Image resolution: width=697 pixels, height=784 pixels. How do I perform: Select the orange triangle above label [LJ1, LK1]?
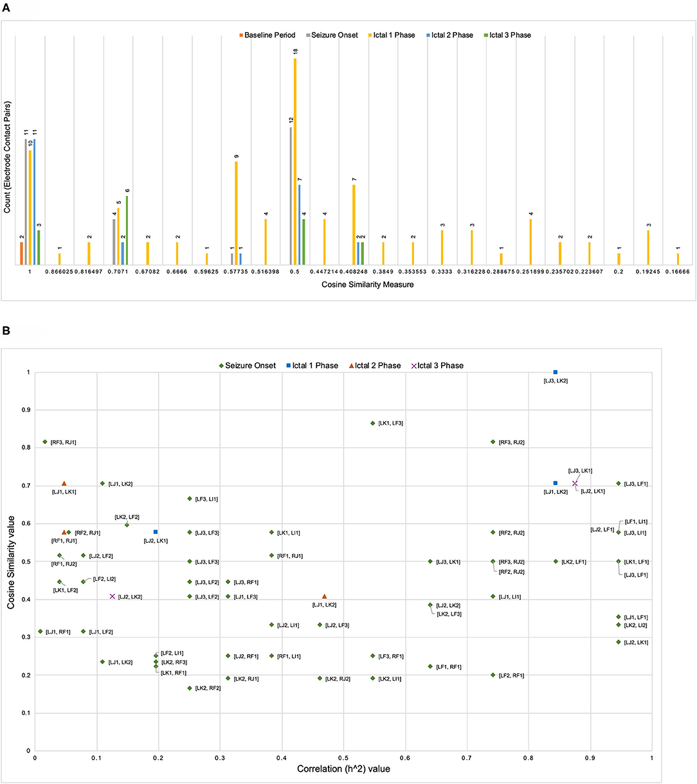(64, 483)
